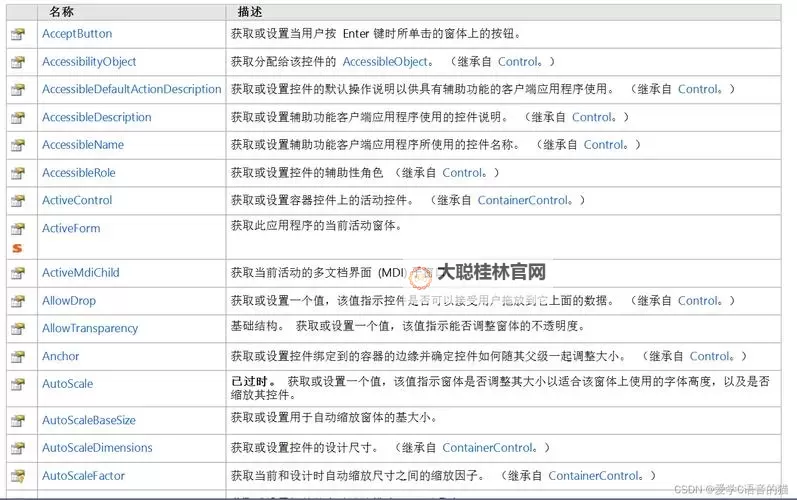Follow the ContainerControl link in the ActiveControl row
797x500 pixels.
(x=523, y=200)
